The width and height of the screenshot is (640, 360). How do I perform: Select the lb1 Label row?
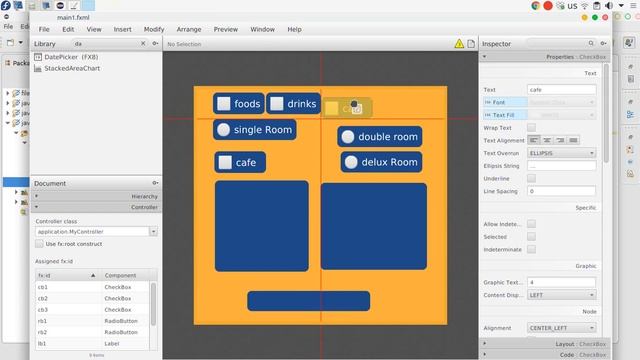[x=92, y=344]
